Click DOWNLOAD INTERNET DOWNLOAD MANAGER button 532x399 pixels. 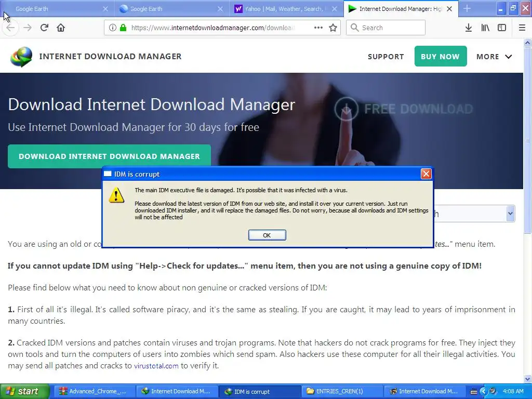(109, 156)
